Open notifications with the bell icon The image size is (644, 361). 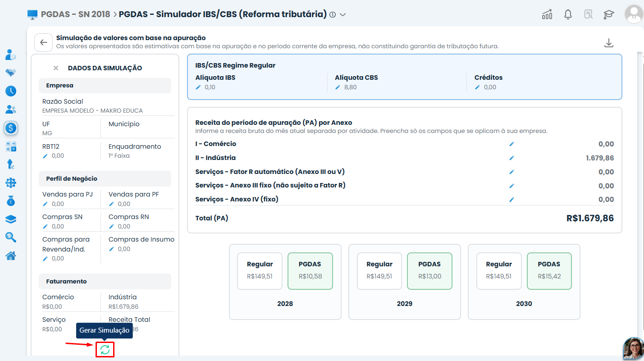pos(568,14)
